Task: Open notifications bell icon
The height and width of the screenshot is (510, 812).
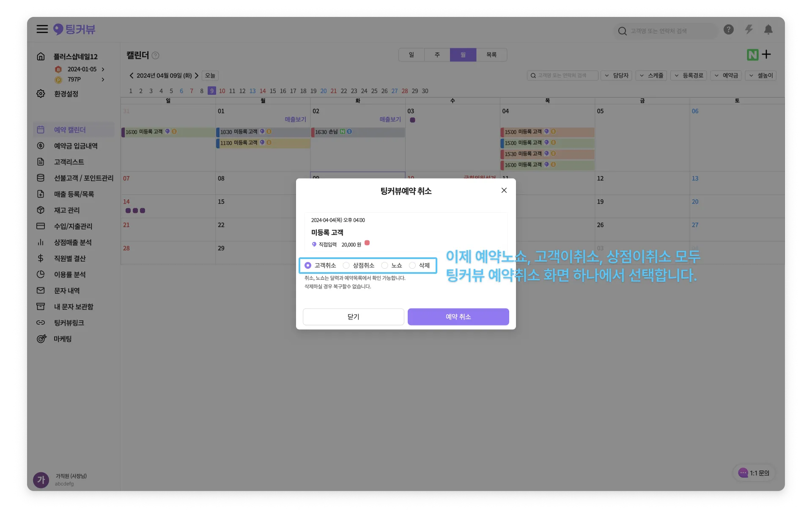Action: coord(768,30)
